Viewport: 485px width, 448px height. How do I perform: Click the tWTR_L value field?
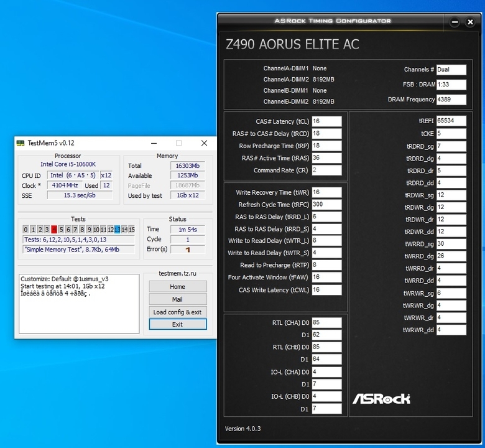pyautogui.click(x=326, y=241)
